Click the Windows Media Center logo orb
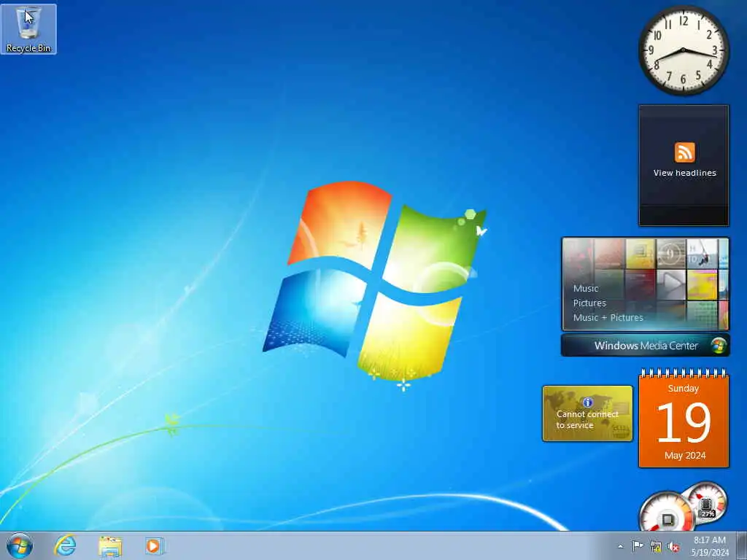Screen dimensions: 747x560 pyautogui.click(x=719, y=345)
